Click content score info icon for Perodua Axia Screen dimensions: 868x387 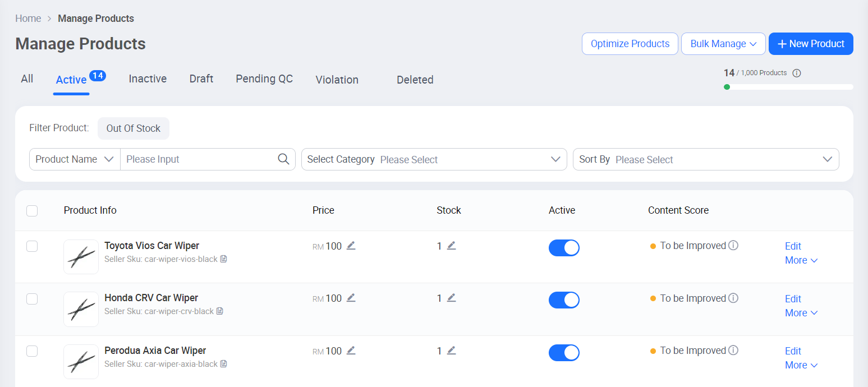[x=733, y=351]
